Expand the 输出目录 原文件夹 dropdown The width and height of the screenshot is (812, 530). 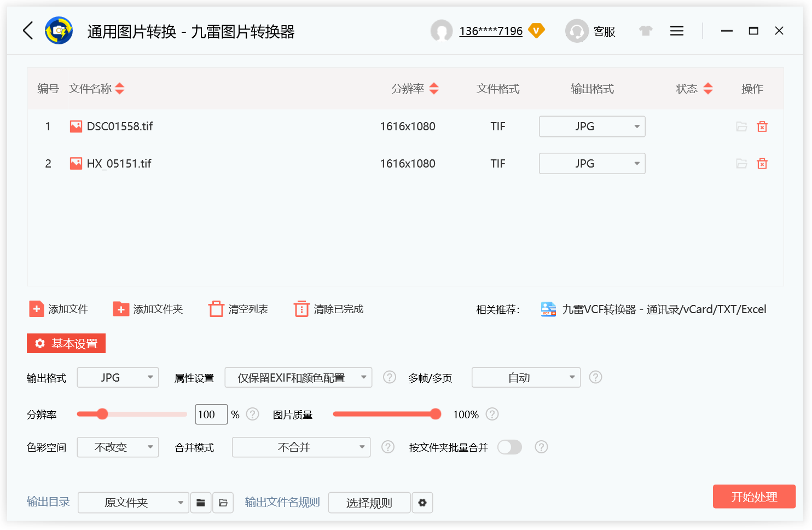[134, 503]
